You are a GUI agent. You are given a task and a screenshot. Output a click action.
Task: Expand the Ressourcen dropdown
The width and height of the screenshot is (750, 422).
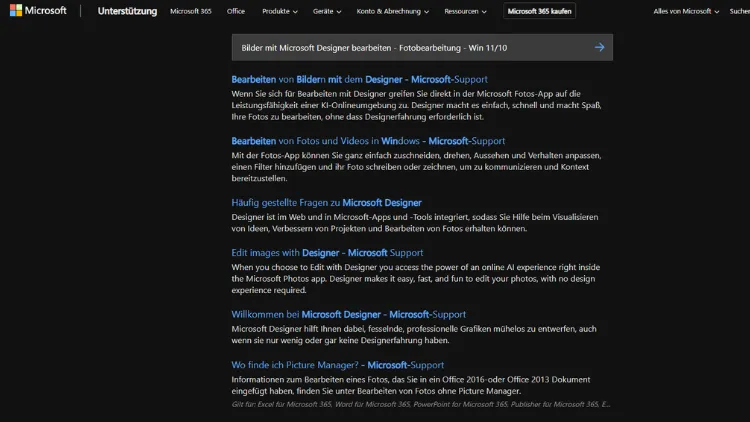tap(465, 11)
